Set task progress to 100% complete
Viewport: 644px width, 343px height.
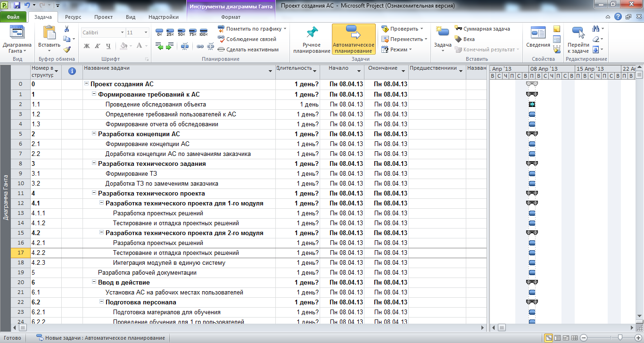point(204,33)
